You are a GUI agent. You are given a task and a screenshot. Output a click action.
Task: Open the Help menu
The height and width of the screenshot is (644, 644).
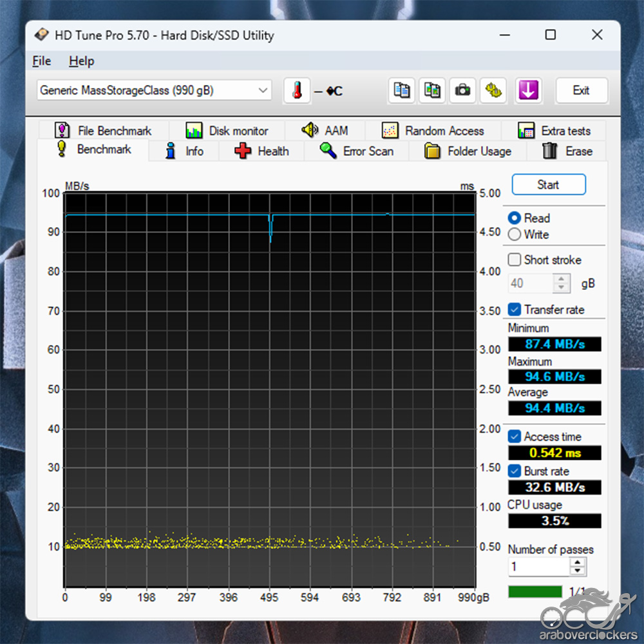[81, 61]
